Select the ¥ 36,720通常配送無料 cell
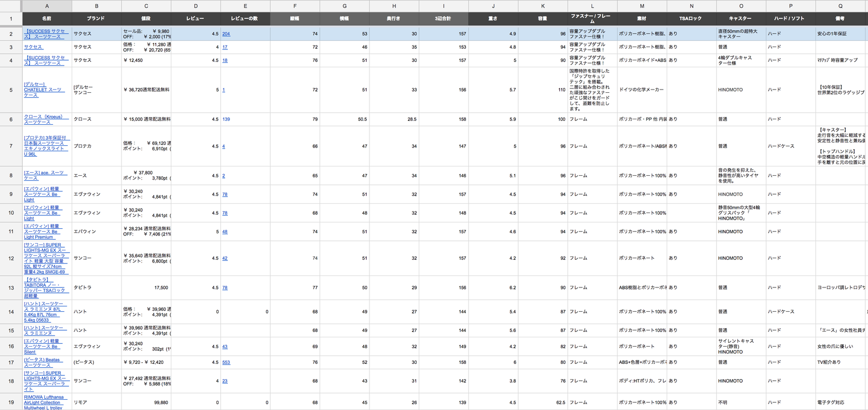The width and height of the screenshot is (868, 410). coord(146,90)
